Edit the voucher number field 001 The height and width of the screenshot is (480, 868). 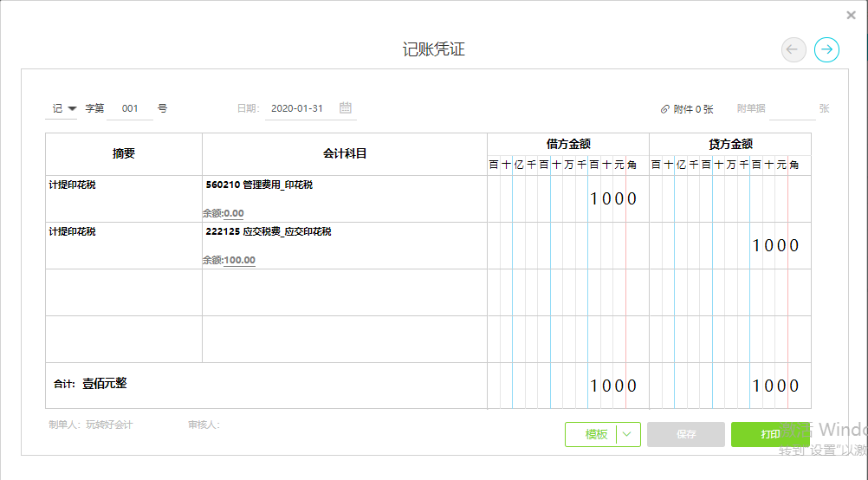130,108
